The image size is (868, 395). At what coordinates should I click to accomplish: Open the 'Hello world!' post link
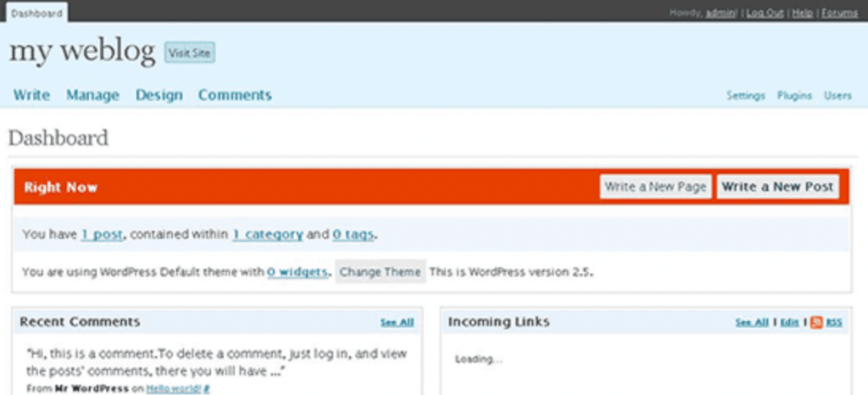click(x=174, y=389)
